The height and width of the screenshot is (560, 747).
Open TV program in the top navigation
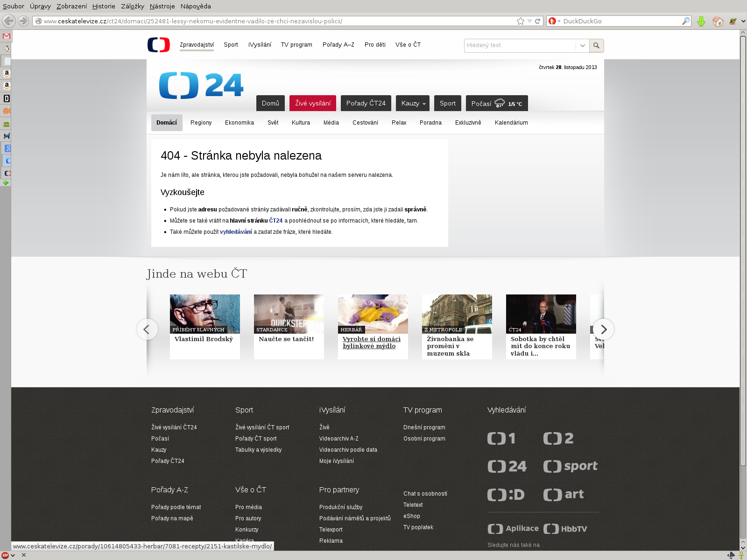pos(296,45)
